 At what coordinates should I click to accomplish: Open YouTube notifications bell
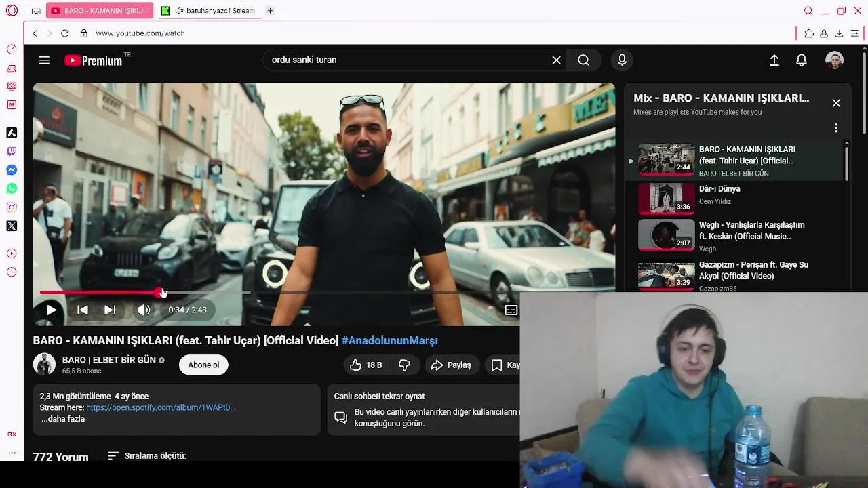click(802, 60)
